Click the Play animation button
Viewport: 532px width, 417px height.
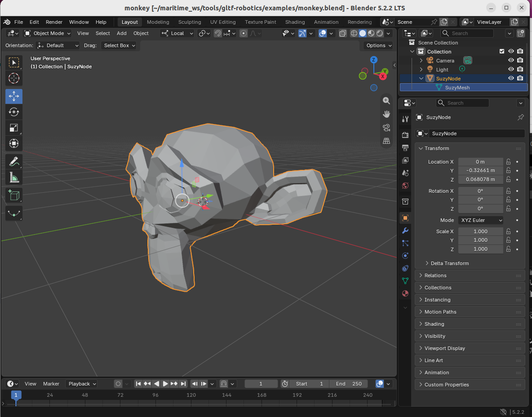point(165,384)
